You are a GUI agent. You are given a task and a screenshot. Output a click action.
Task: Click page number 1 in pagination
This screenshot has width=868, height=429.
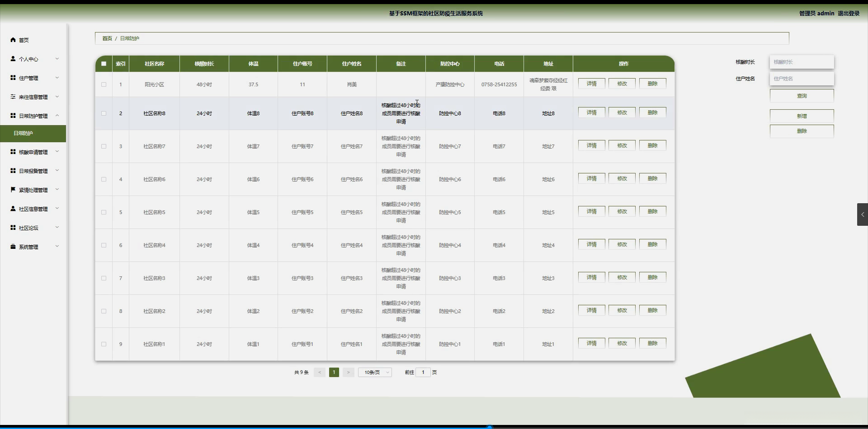[x=334, y=373]
